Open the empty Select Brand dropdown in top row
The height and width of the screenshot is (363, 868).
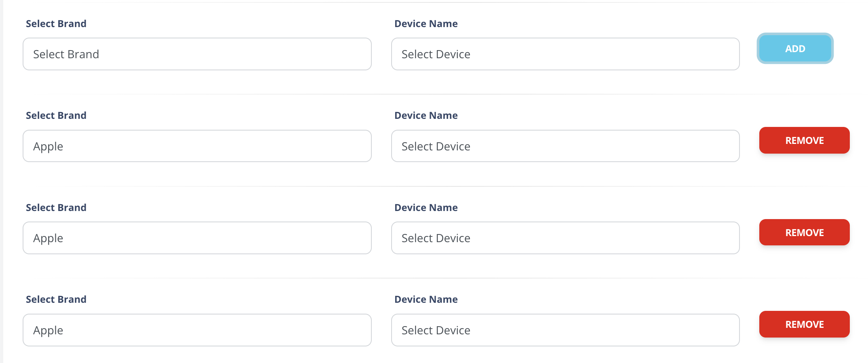coord(197,54)
